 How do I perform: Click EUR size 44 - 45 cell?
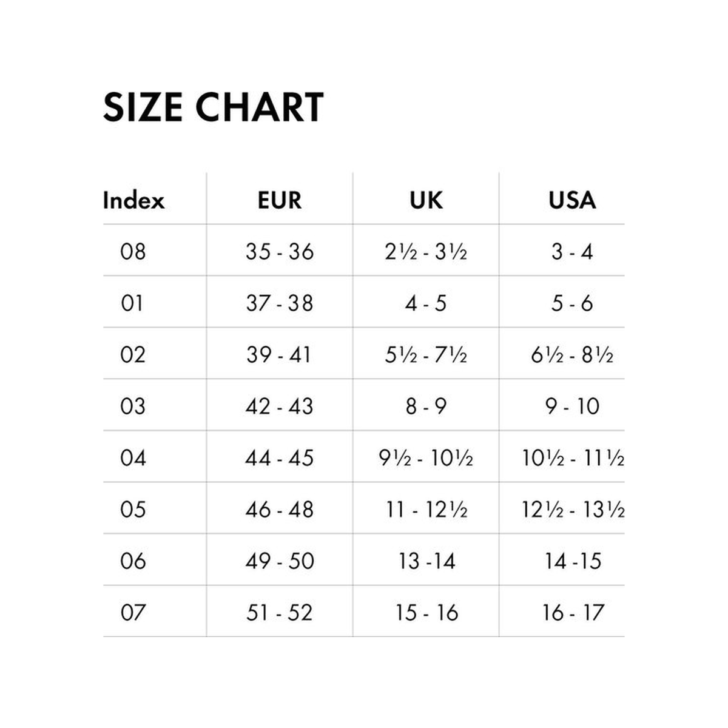coord(280,457)
